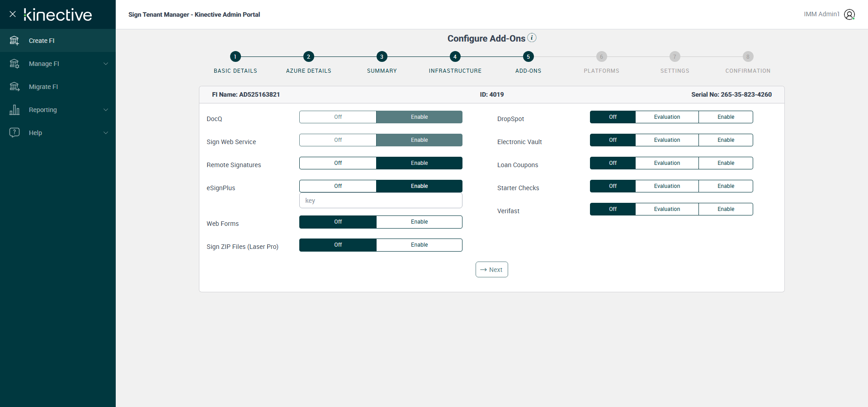
Task: Go to step 4 Infrastructure circle
Action: [455, 56]
